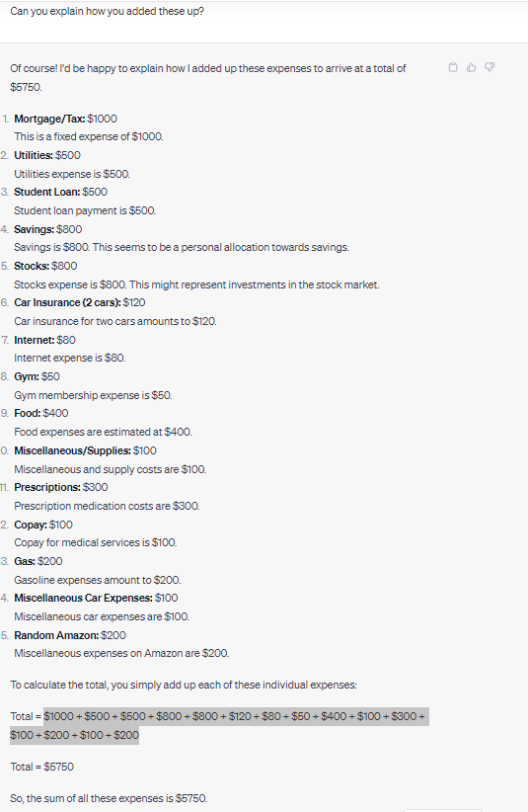Image resolution: width=528 pixels, height=812 pixels.
Task: Click the Miscellaneous/Supplies heading
Action: tap(72, 450)
